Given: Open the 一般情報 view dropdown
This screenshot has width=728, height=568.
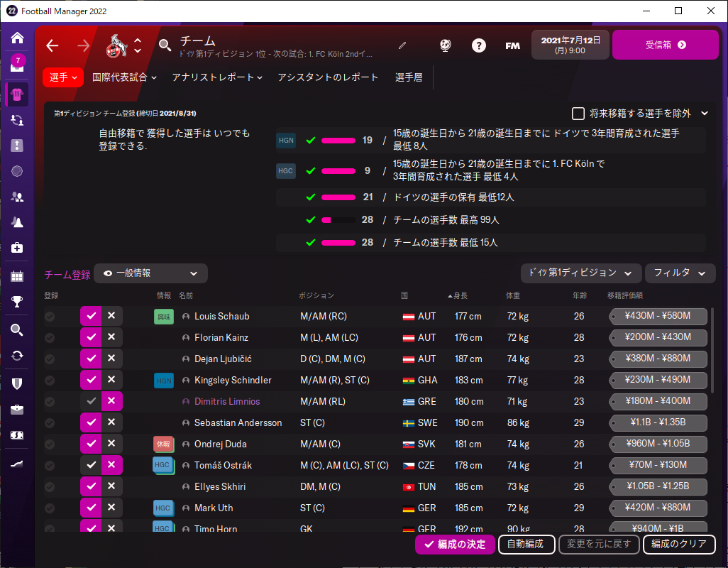Looking at the screenshot, I should pos(150,273).
